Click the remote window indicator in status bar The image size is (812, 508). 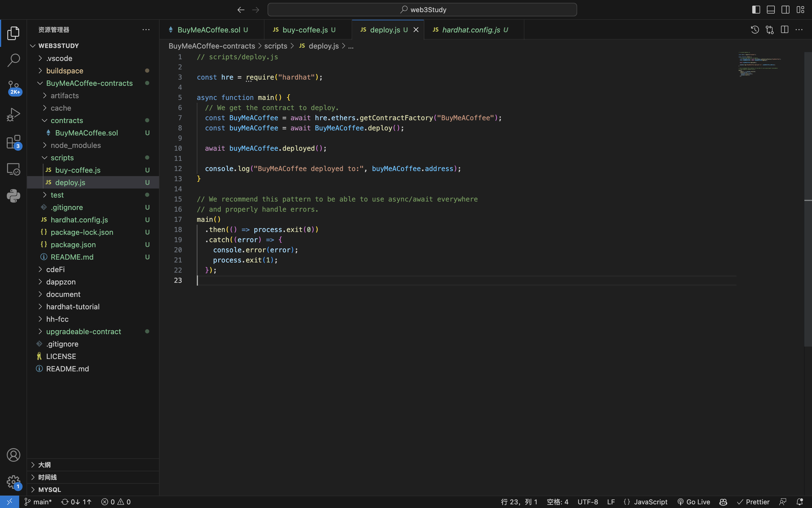point(9,502)
